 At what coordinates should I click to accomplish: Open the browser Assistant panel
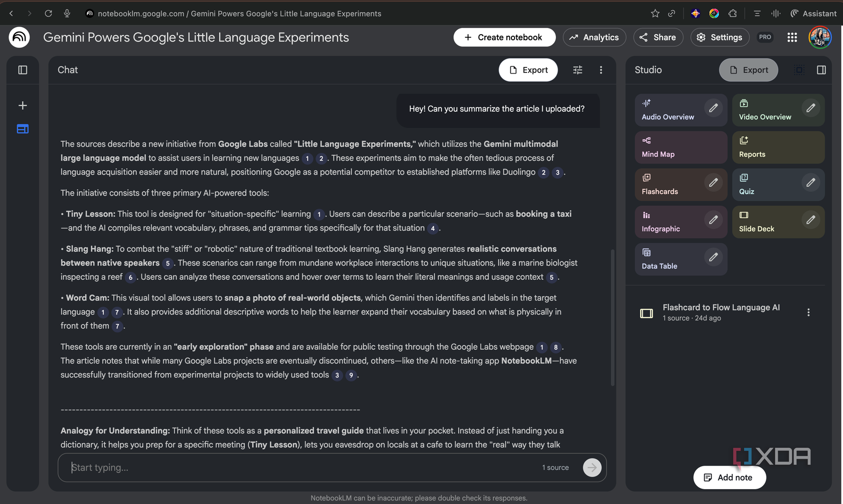tap(813, 14)
